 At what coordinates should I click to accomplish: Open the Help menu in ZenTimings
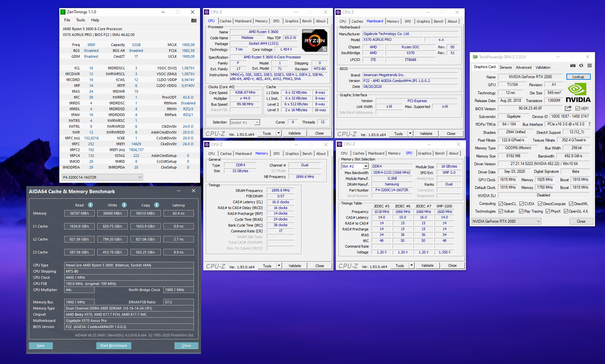pyautogui.click(x=95, y=20)
